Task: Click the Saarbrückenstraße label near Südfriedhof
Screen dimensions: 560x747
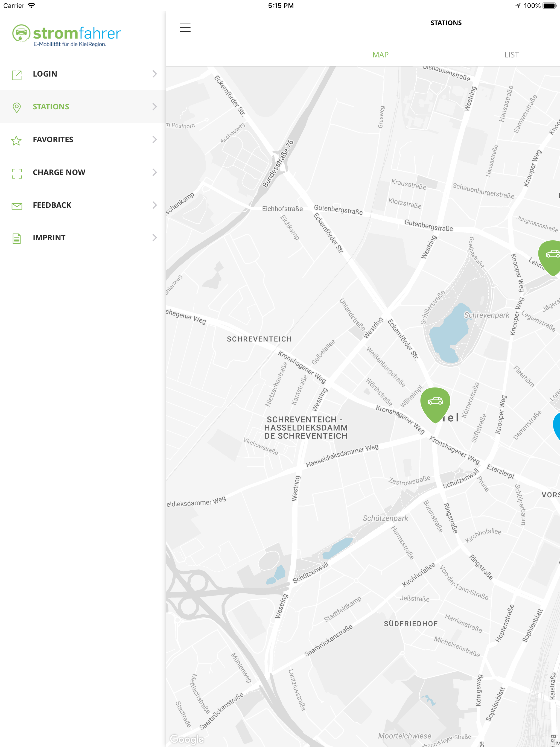Action: click(328, 641)
